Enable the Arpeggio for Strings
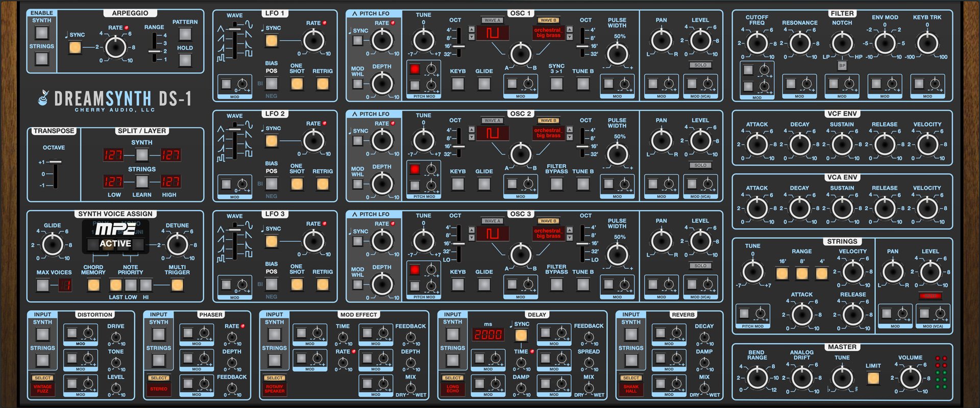 41,59
